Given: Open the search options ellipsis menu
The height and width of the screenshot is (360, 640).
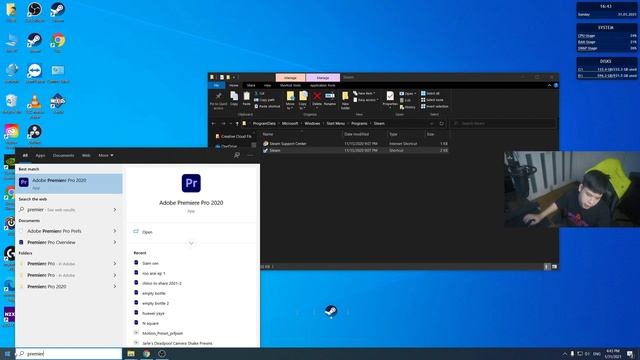Looking at the screenshot, I should (x=250, y=155).
